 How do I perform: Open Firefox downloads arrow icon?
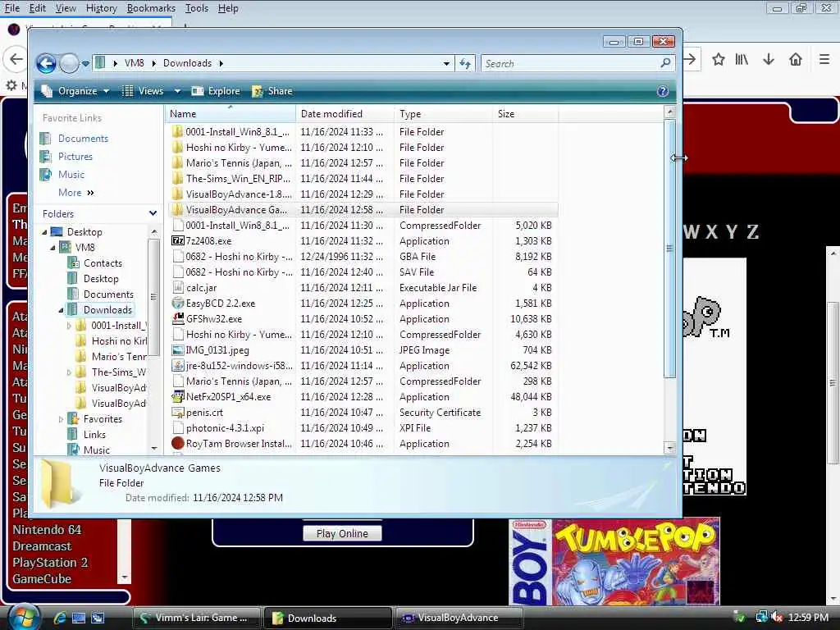coord(769,59)
